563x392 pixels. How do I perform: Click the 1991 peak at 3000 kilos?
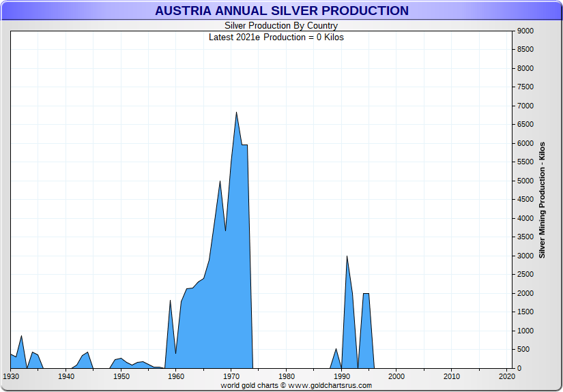point(347,256)
